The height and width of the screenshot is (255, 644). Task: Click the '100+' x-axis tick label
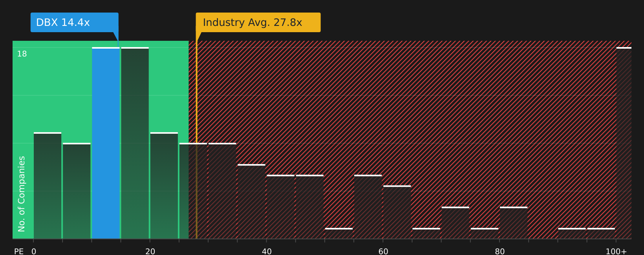(x=616, y=251)
